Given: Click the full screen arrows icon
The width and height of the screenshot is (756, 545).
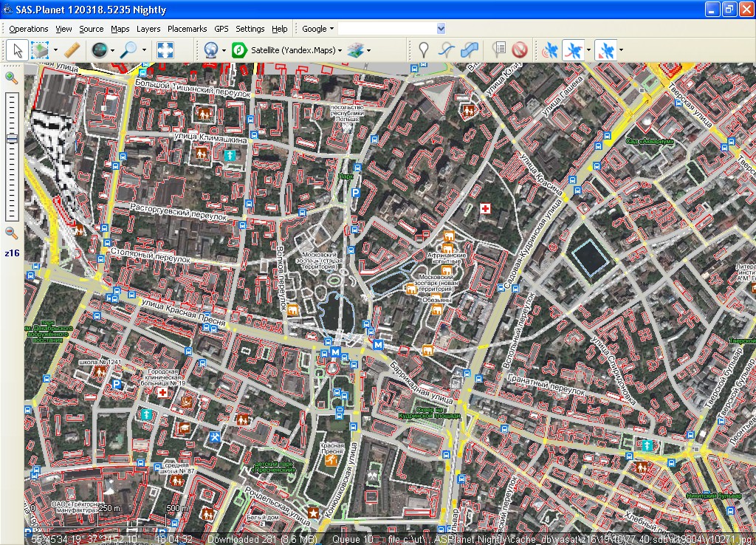Looking at the screenshot, I should pos(165,50).
